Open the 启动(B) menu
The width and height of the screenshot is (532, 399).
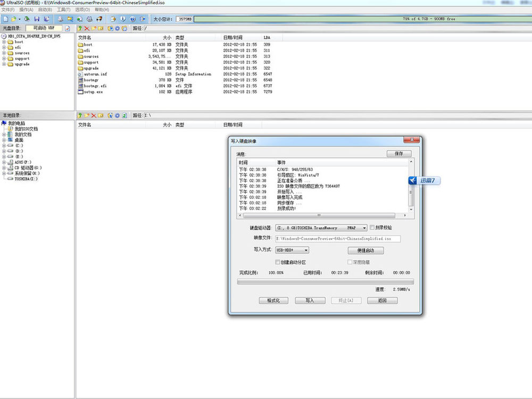coord(45,10)
